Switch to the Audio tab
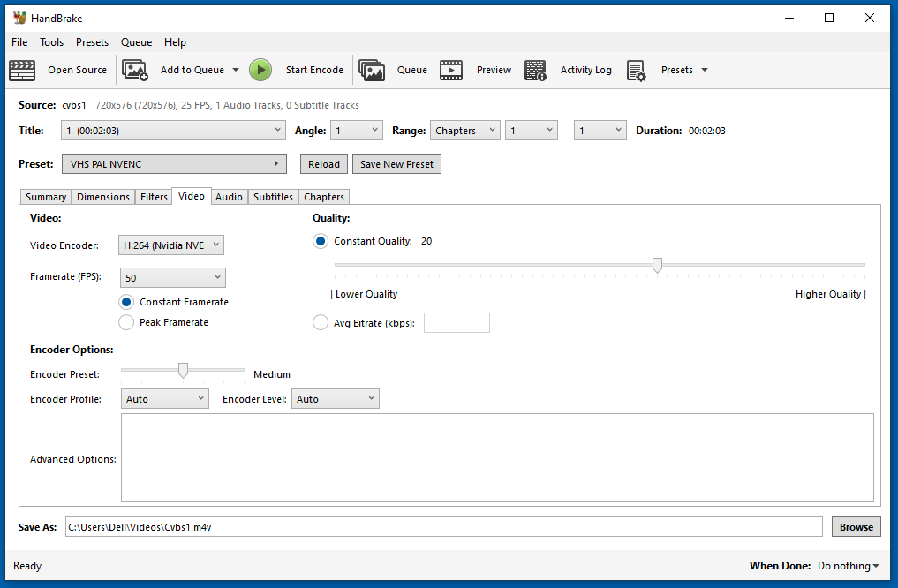 [x=229, y=197]
